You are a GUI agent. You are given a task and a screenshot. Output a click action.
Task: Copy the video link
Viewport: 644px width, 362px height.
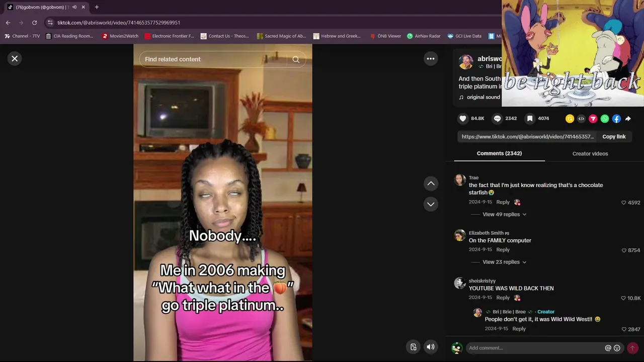click(x=614, y=137)
